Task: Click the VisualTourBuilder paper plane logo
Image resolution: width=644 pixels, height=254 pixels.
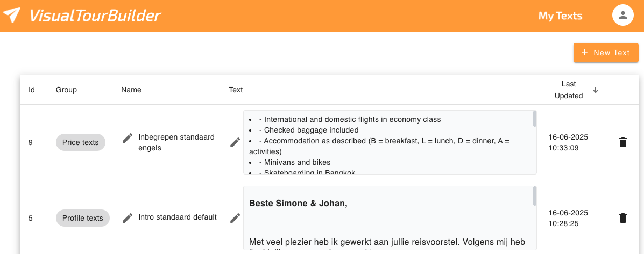Action: point(12,16)
